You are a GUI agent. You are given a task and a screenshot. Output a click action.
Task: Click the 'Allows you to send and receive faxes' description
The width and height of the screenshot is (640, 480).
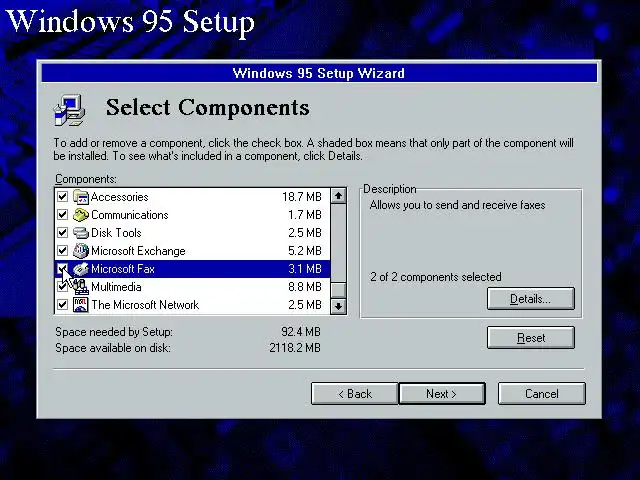[457, 205]
